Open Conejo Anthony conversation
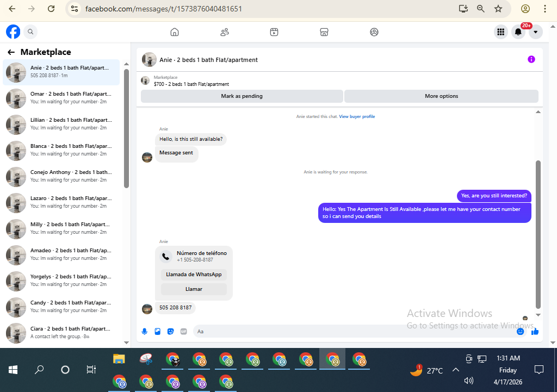557x392 pixels. (x=61, y=177)
